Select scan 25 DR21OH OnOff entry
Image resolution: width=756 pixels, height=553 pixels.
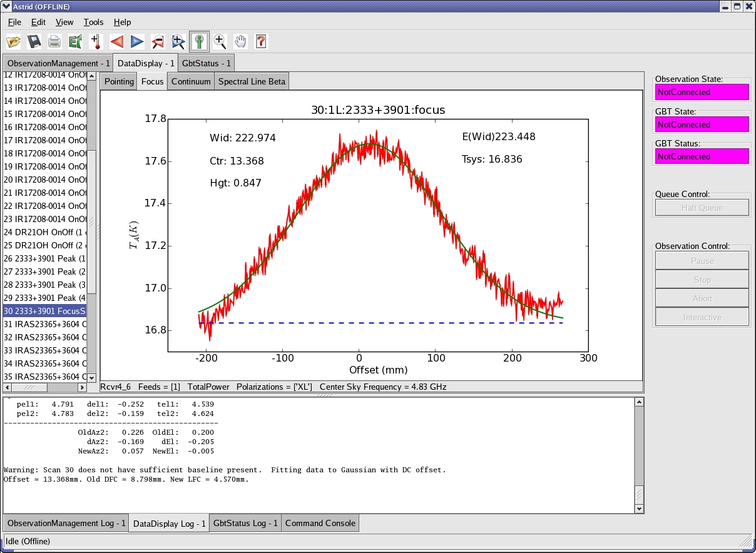pos(44,245)
